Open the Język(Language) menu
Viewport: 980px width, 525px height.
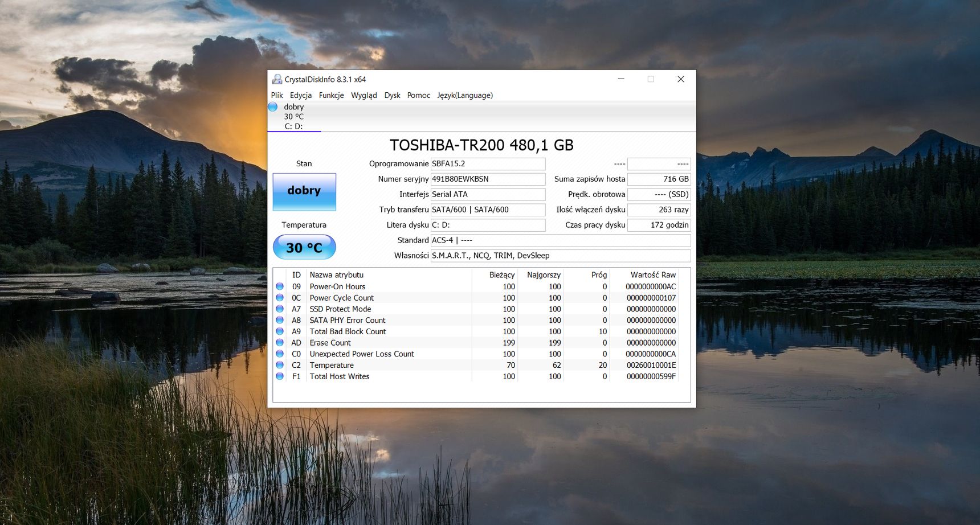coord(465,95)
